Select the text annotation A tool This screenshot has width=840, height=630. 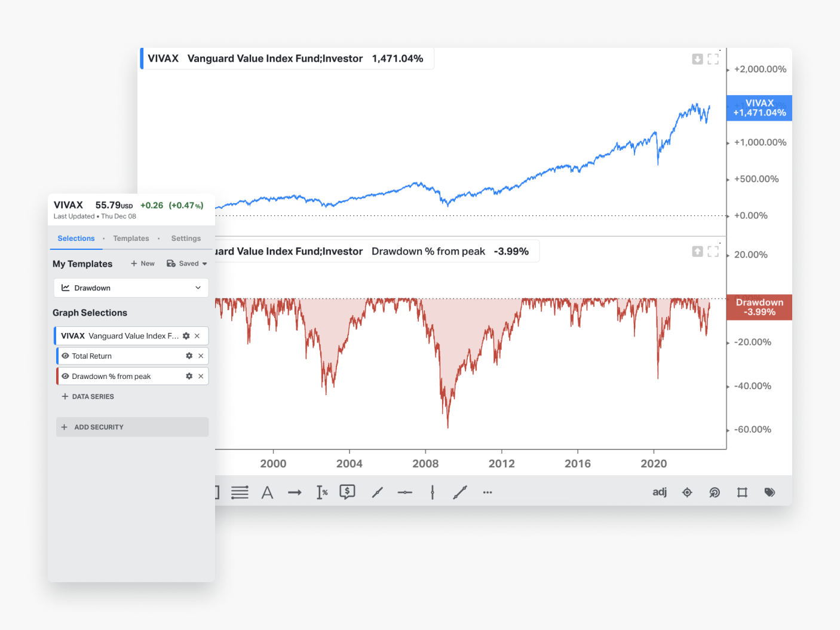click(x=267, y=493)
